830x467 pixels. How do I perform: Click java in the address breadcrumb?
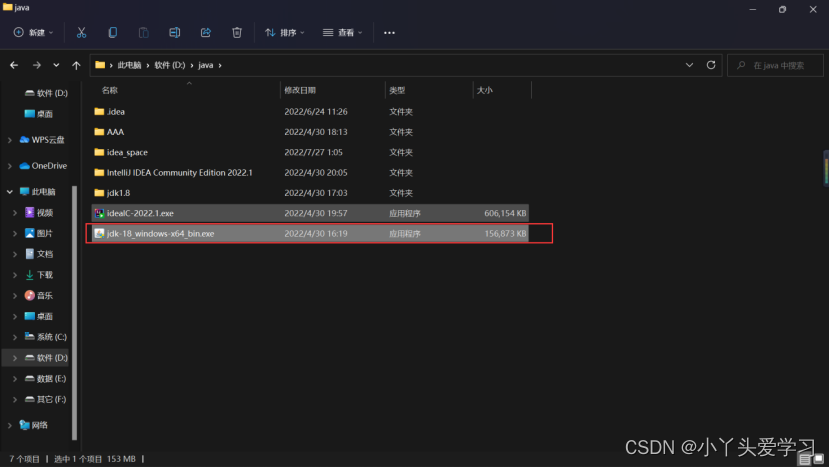pos(205,65)
